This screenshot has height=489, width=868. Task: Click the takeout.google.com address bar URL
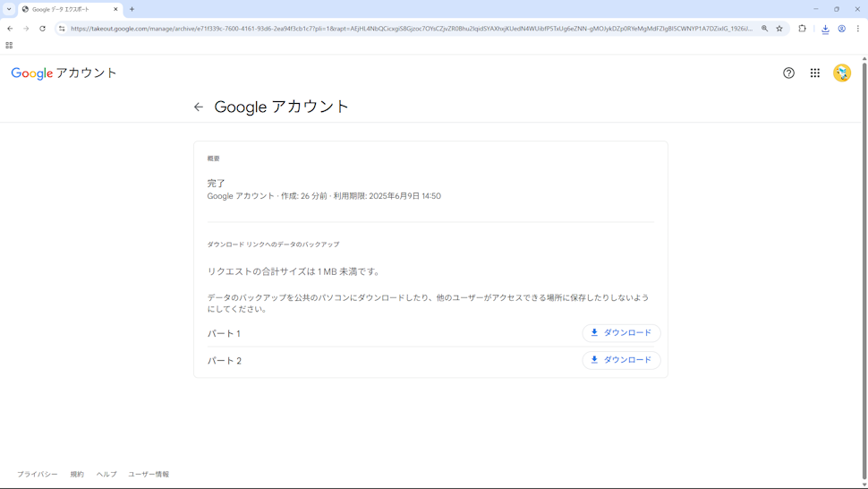click(412, 29)
